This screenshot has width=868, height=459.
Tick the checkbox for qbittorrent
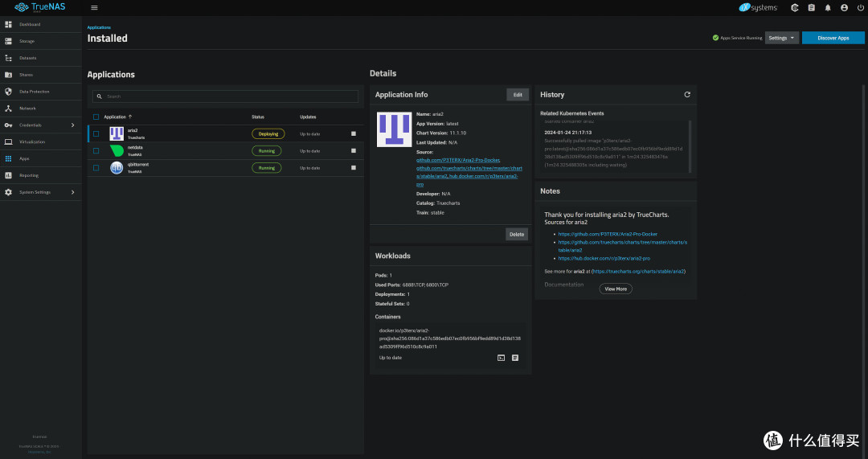click(96, 168)
